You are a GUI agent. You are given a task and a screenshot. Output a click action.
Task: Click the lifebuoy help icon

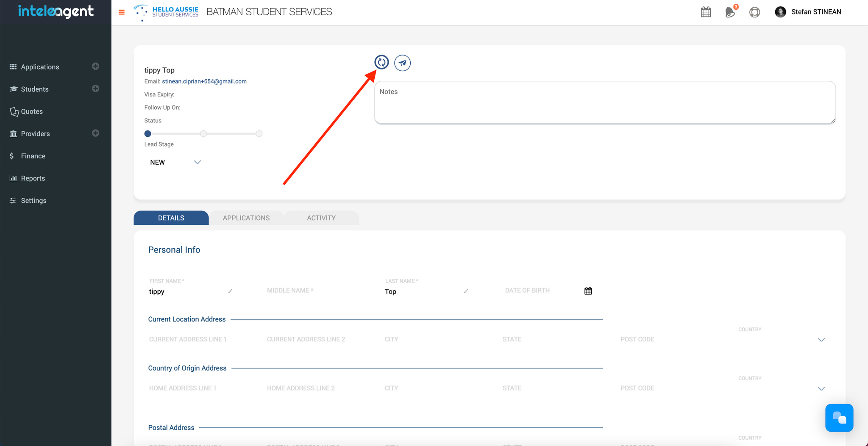pyautogui.click(x=754, y=12)
